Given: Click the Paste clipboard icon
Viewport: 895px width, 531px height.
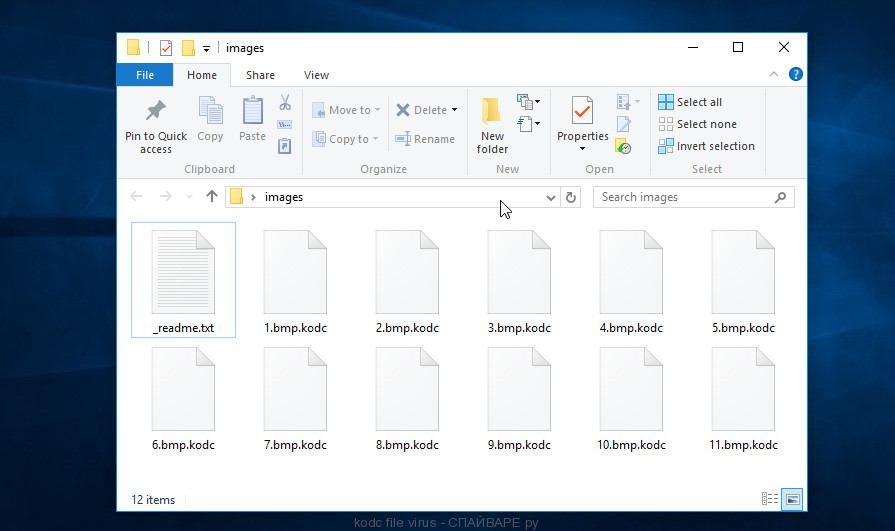Looking at the screenshot, I should [x=252, y=110].
